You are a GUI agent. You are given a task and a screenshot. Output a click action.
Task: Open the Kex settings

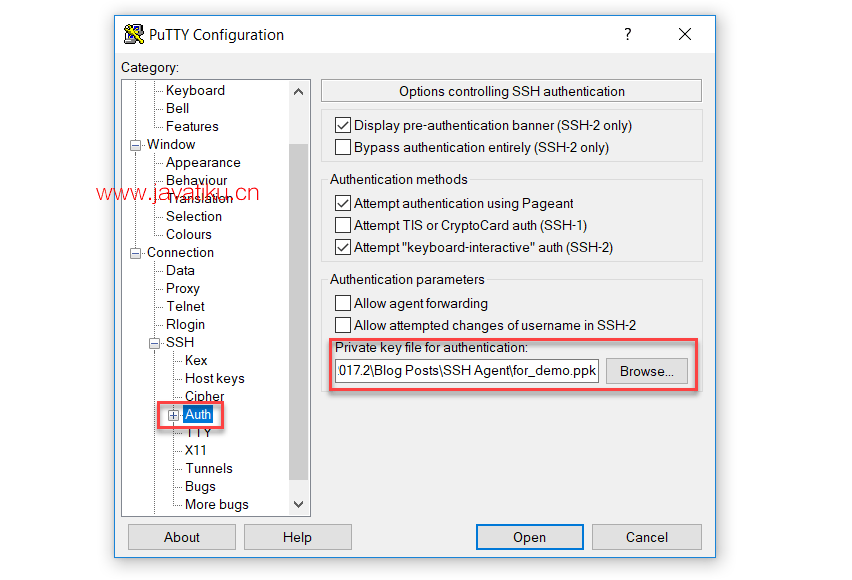(x=196, y=360)
